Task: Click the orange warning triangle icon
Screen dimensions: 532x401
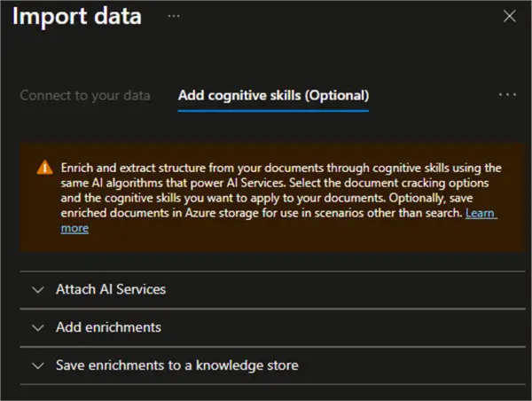Action: coord(44,168)
